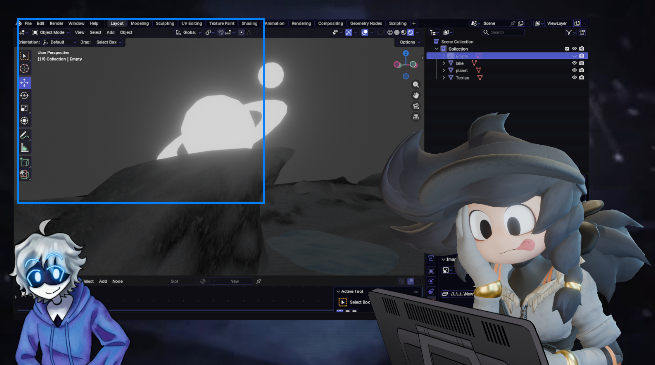Switch to the Modeling workspace tab
Viewport: 655px width, 365px height.
pos(140,23)
